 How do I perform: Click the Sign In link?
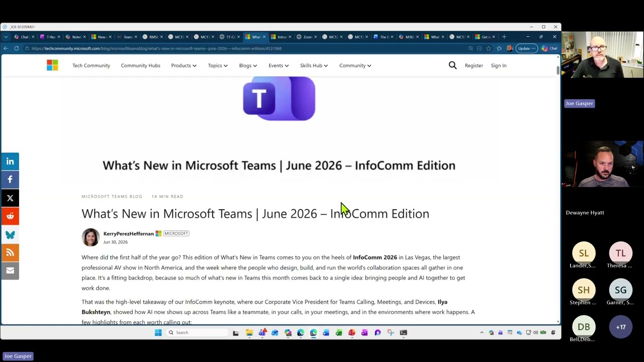pyautogui.click(x=499, y=65)
